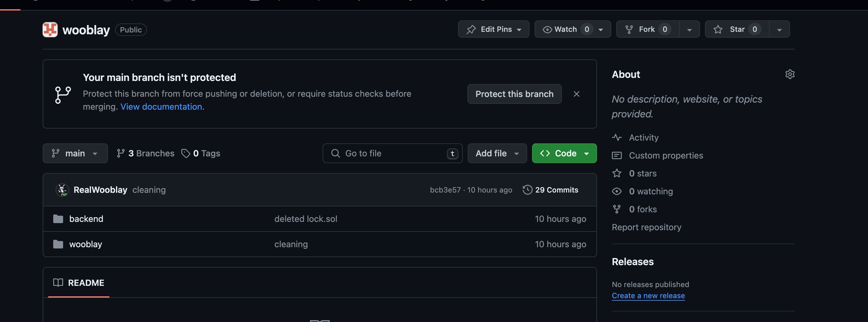Click the eye icon beside 0 watching
Viewport: 868px width, 322px height.
[617, 191]
